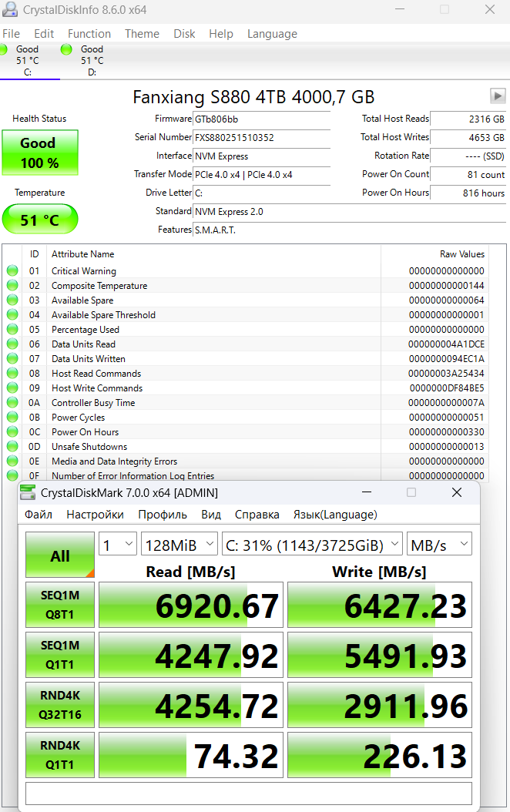Click the CrystalDiskMark app icon in title bar
The image size is (510, 812).
(x=28, y=493)
